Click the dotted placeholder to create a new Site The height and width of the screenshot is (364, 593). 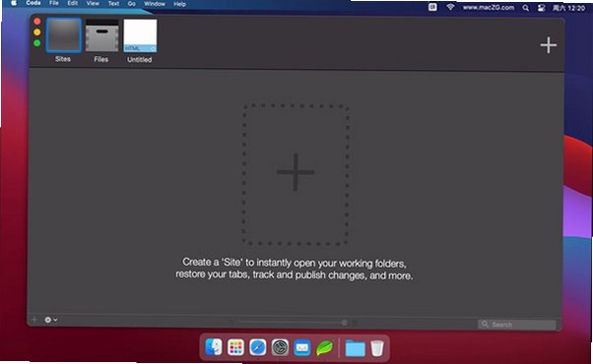[296, 174]
